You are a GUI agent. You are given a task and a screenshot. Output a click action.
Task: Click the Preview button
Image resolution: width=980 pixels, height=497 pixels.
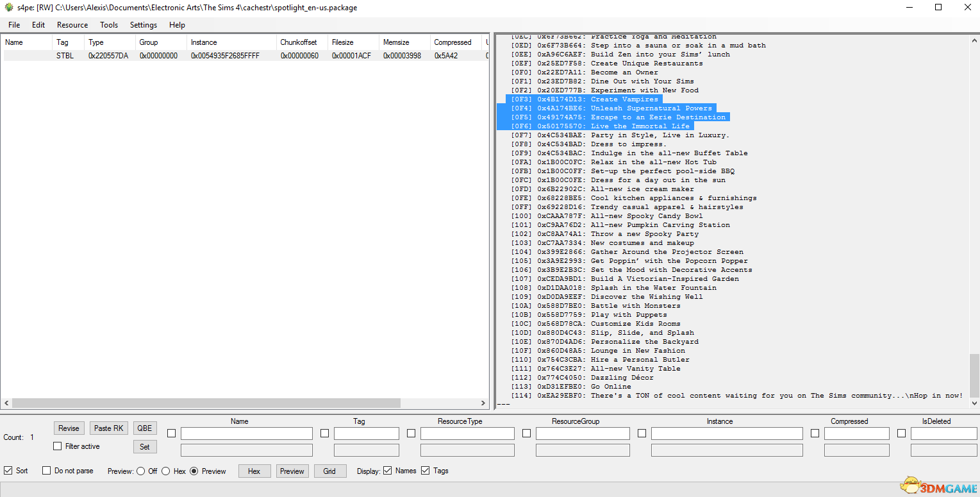[292, 471]
